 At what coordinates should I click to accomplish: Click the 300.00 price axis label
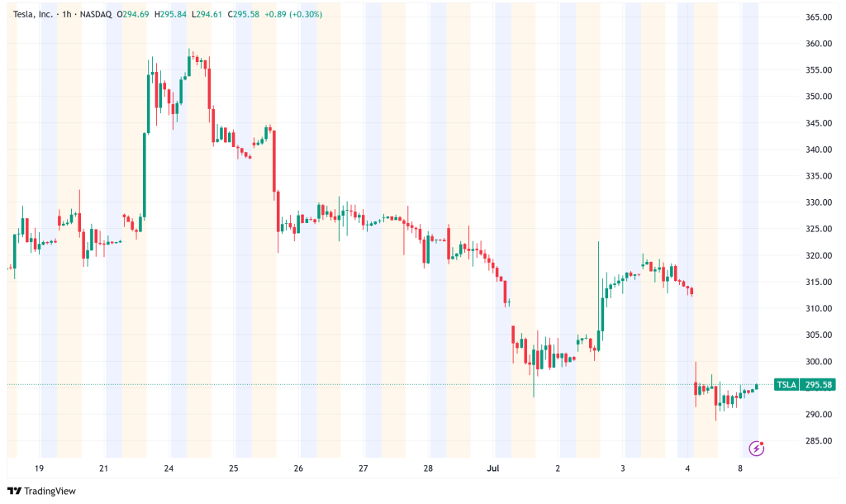tap(819, 362)
